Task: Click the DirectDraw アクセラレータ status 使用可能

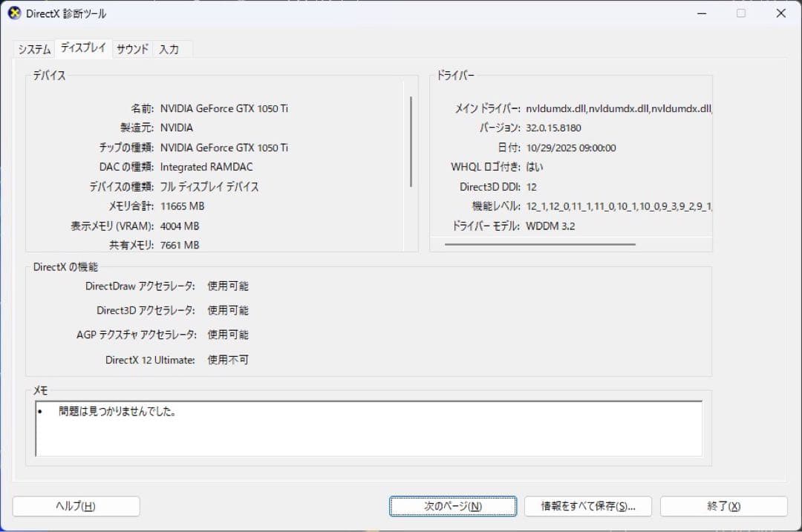Action: (x=228, y=286)
